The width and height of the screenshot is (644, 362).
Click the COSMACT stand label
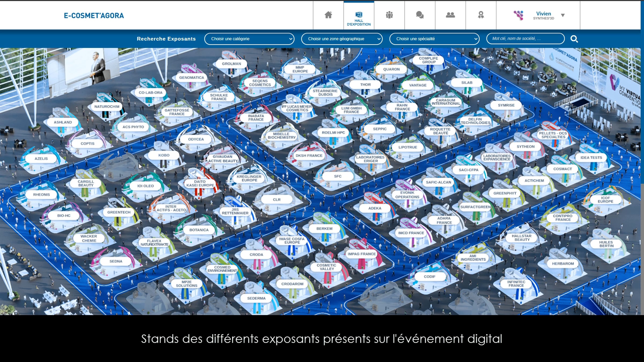(x=562, y=169)
